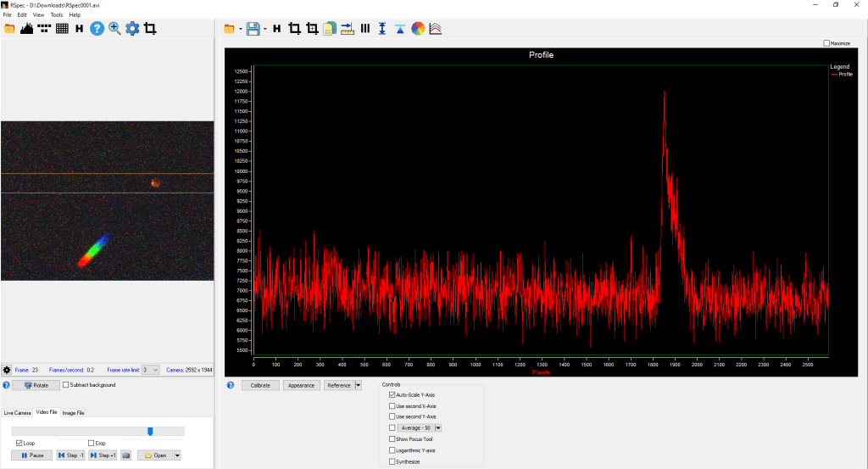The image size is (868, 469).
Task: Open the color wheel icon in profile toolbar
Action: point(417,29)
